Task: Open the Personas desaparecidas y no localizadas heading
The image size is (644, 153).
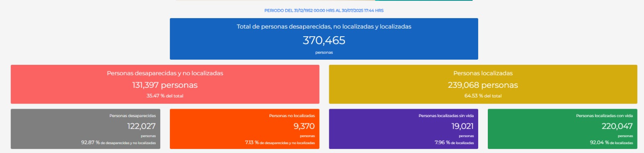Action: tap(165, 73)
